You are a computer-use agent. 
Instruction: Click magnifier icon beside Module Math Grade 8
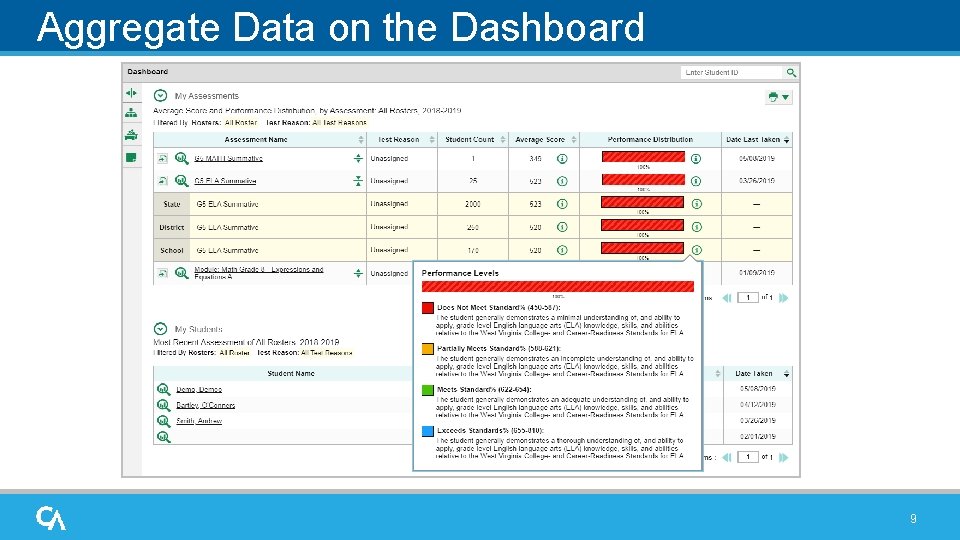(181, 273)
